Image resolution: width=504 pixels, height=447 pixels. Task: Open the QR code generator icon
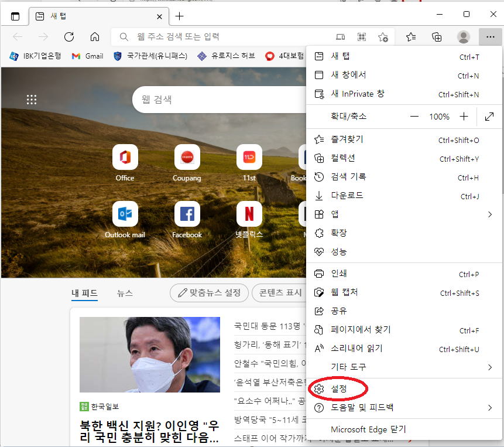(362, 37)
